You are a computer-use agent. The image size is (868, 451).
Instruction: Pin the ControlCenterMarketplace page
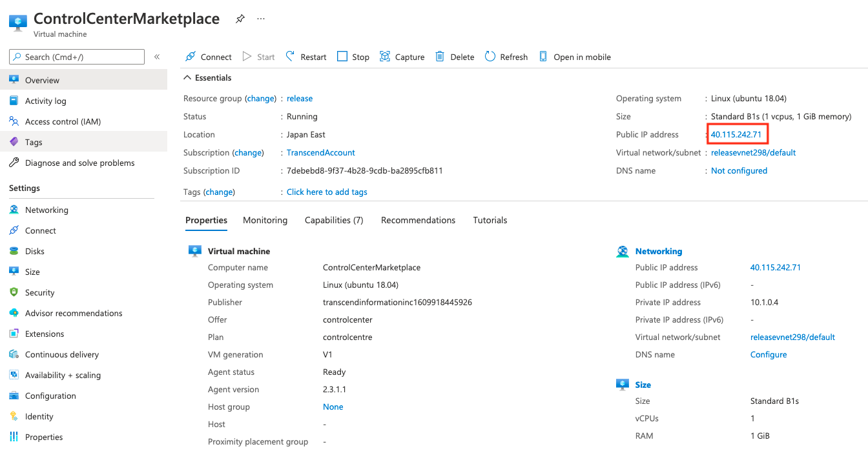[240, 19]
